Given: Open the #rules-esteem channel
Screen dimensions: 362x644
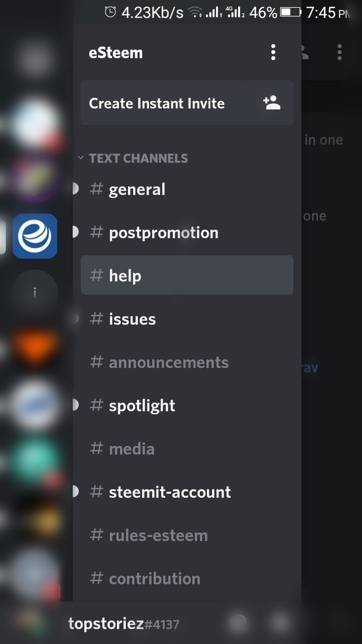Looking at the screenshot, I should pyautogui.click(x=187, y=535).
